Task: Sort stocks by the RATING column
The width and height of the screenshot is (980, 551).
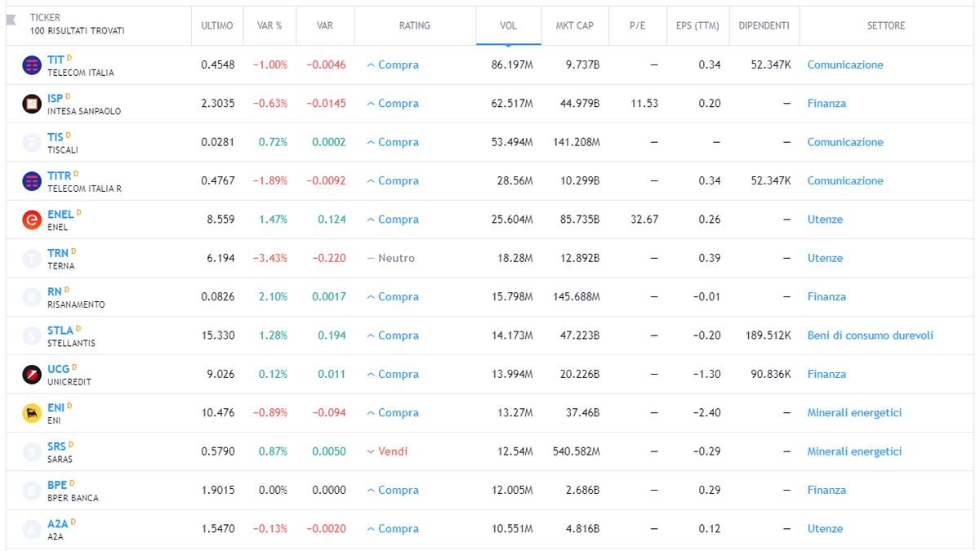Action: pyautogui.click(x=415, y=26)
